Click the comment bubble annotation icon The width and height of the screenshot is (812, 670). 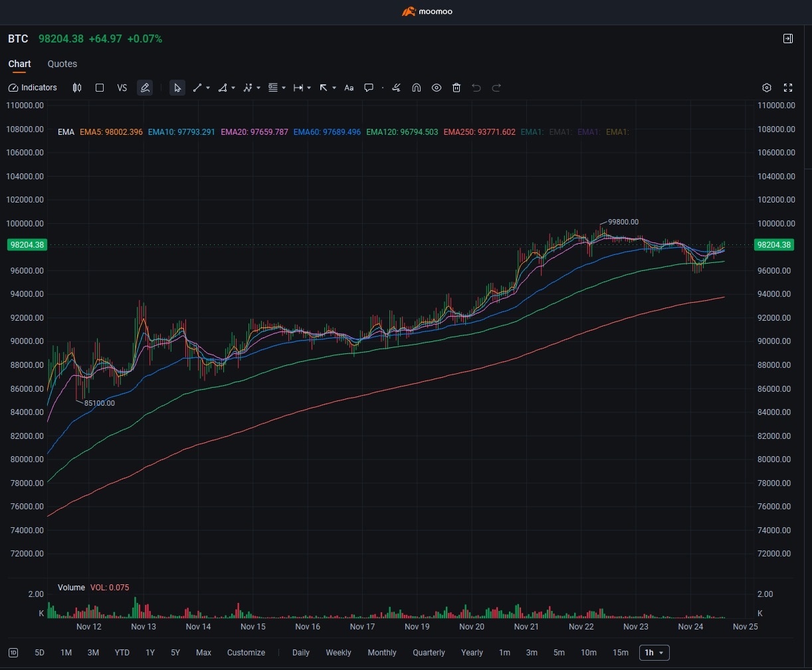tap(369, 88)
